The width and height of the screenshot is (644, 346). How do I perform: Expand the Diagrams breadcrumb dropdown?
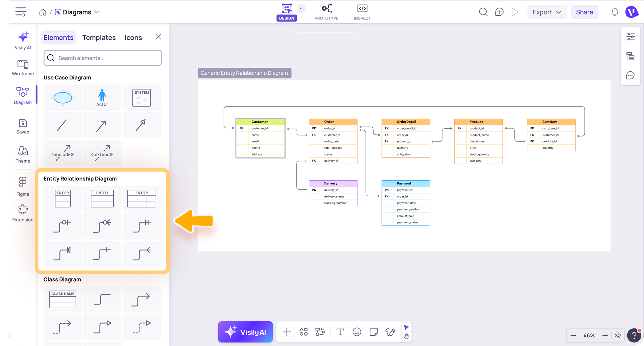(97, 12)
